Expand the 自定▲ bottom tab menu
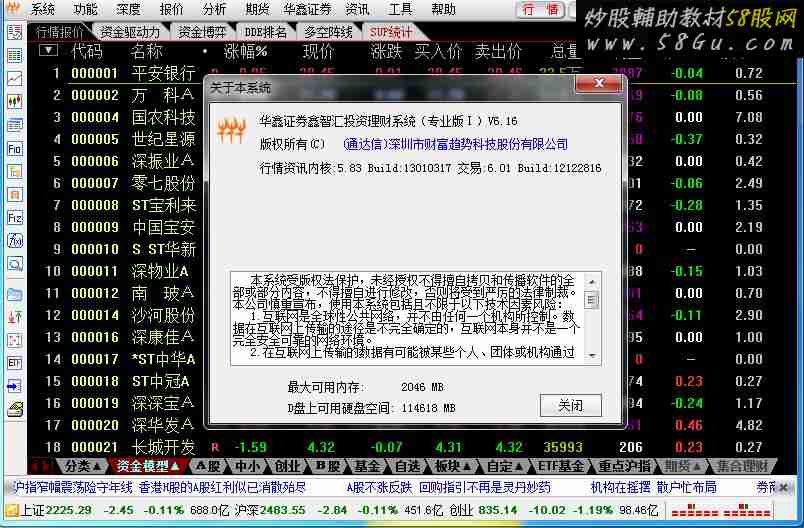Viewport: 804px width, 528px height. [x=505, y=466]
